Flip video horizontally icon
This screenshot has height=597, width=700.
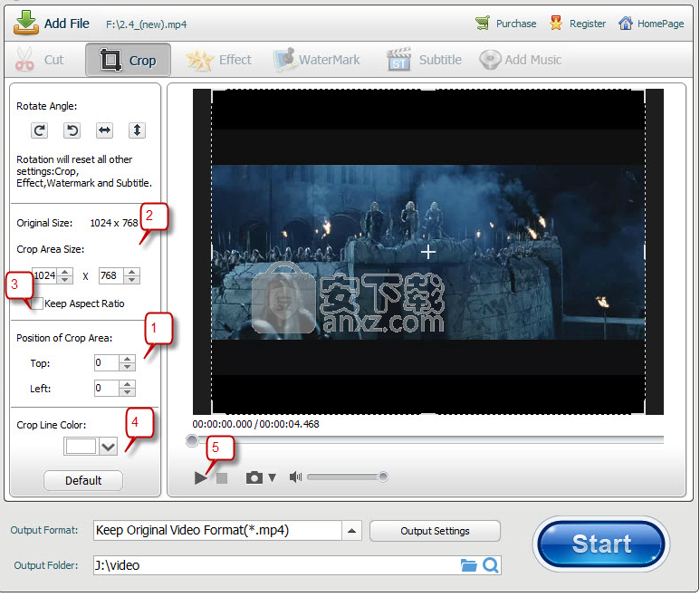(x=104, y=130)
